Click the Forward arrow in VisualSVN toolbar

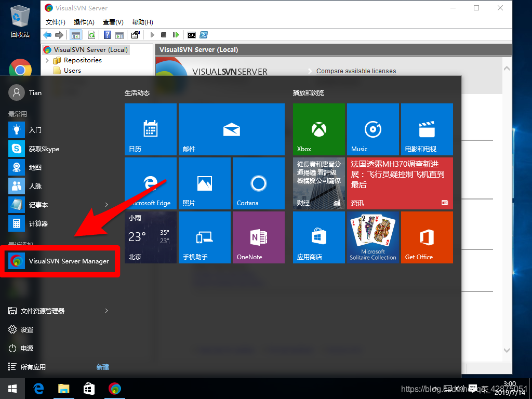[59, 35]
